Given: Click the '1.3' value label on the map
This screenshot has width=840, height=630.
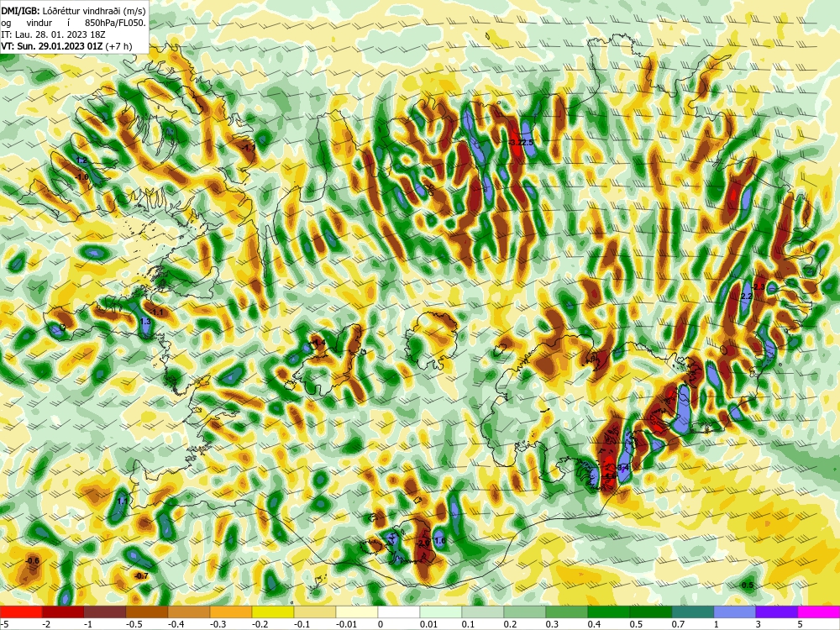Looking at the screenshot, I should click(x=145, y=322).
